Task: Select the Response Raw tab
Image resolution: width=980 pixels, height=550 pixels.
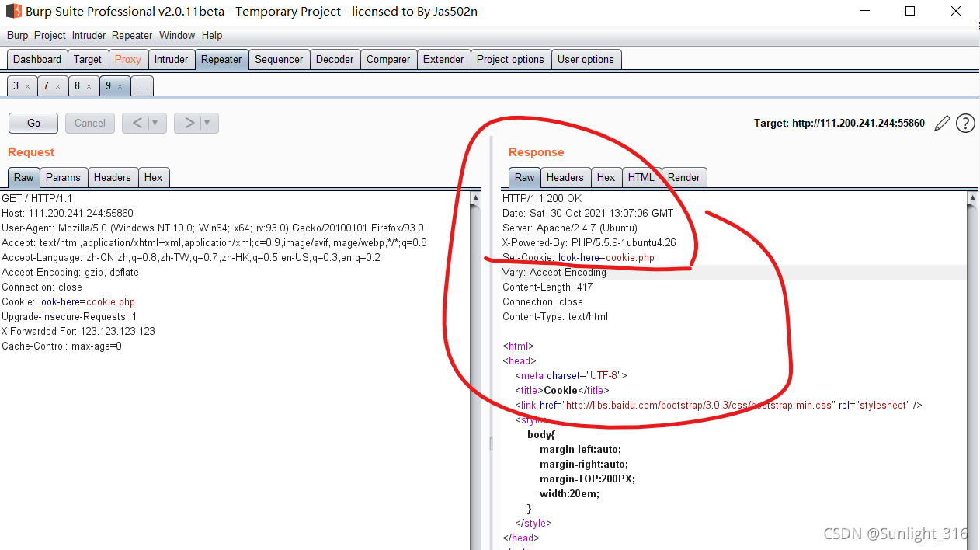Action: pos(525,177)
